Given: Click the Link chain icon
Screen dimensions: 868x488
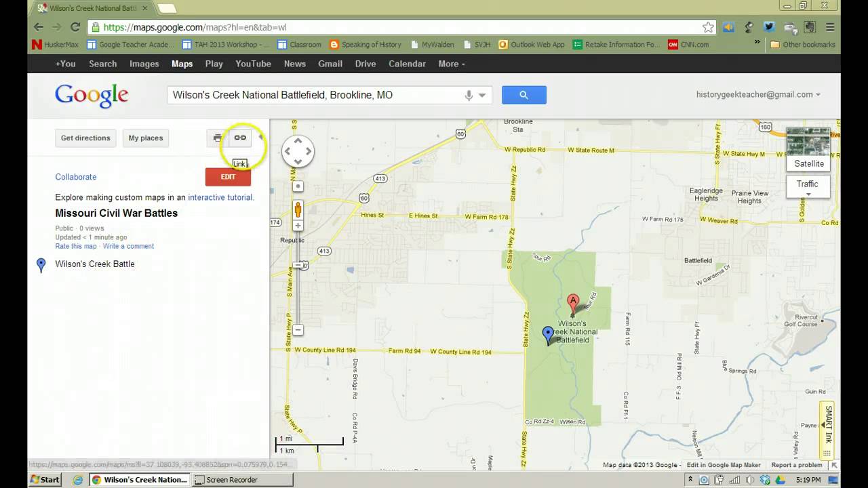Looking at the screenshot, I should [240, 138].
